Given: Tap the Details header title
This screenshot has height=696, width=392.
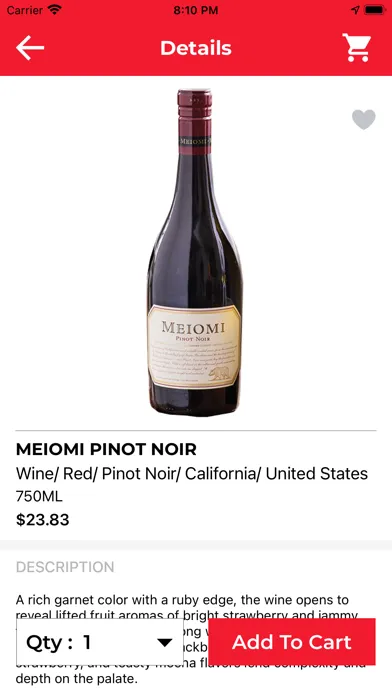Looking at the screenshot, I should click(x=196, y=48).
